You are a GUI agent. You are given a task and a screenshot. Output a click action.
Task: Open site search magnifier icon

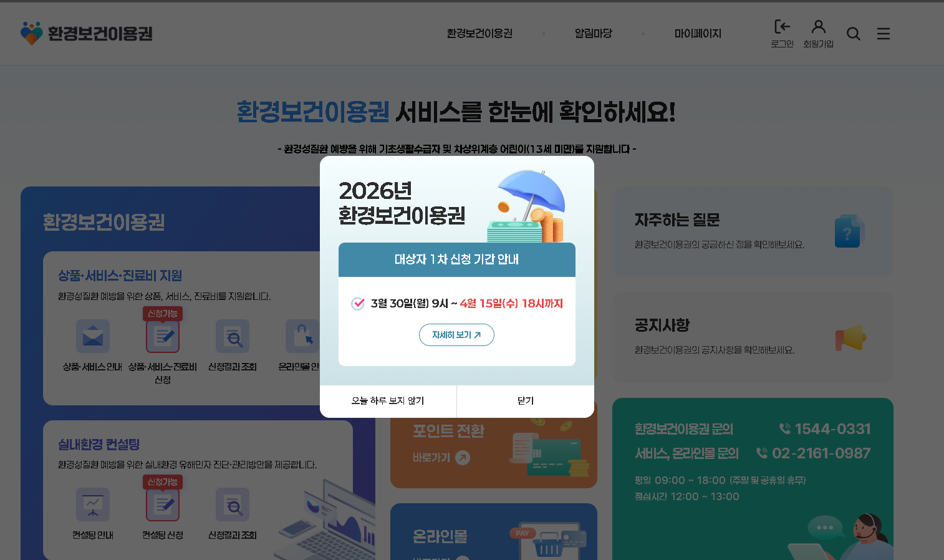853,34
